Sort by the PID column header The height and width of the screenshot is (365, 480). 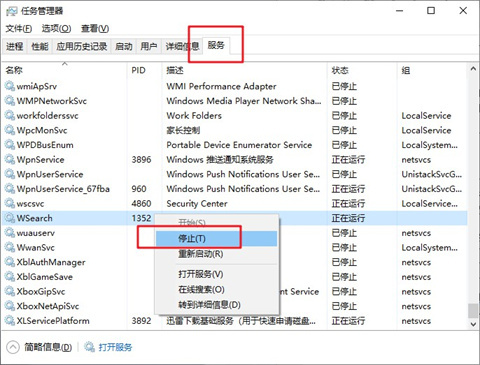click(144, 70)
